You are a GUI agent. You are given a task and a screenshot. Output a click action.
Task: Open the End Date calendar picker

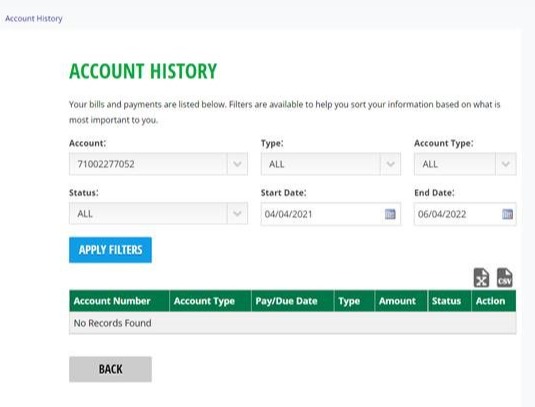tap(507, 214)
